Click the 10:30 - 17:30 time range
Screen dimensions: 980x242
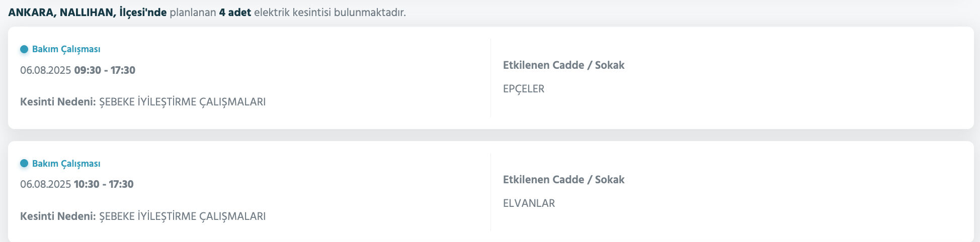(104, 184)
